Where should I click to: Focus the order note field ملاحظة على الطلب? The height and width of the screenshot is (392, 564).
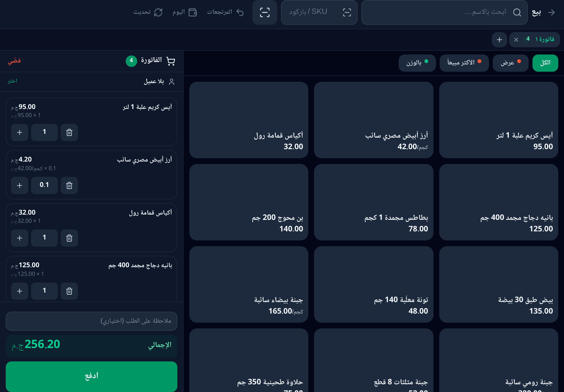91,321
